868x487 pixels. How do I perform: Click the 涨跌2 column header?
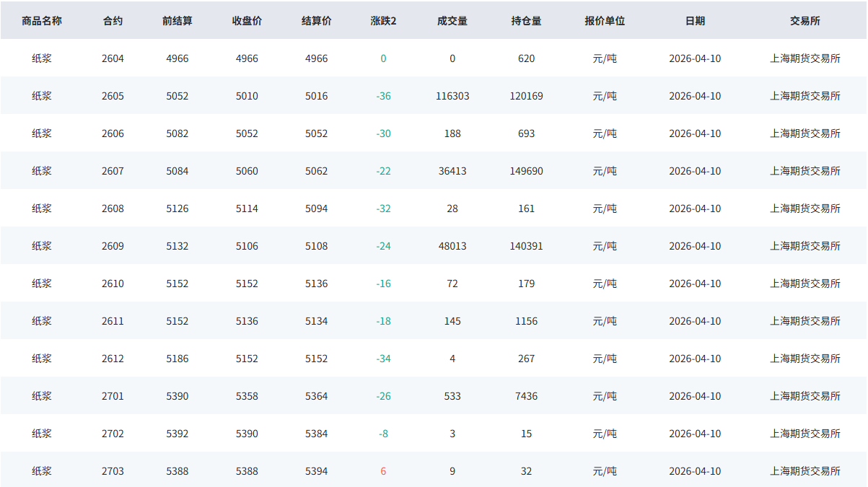[383, 21]
